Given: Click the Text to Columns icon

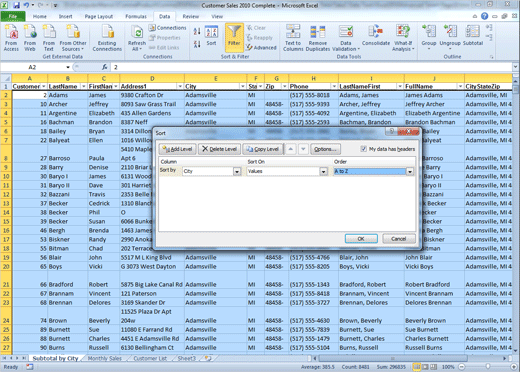Looking at the screenshot, I should (293, 38).
